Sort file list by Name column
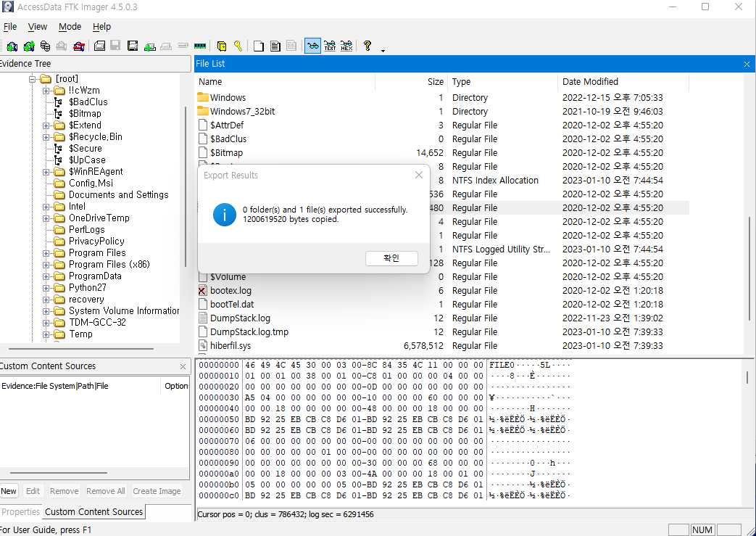Screen dimensions: 756x536 click(285, 81)
